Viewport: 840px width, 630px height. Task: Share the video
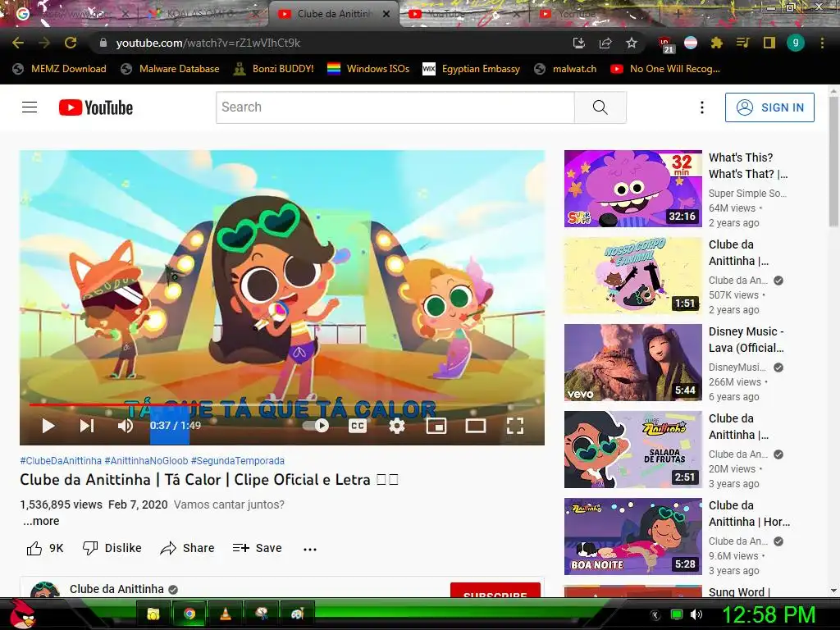click(188, 548)
